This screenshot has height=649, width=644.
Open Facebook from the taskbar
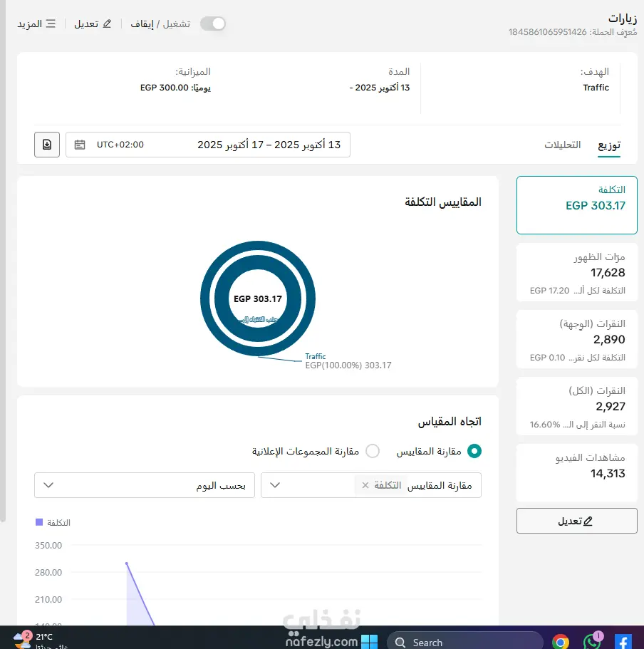point(623,642)
